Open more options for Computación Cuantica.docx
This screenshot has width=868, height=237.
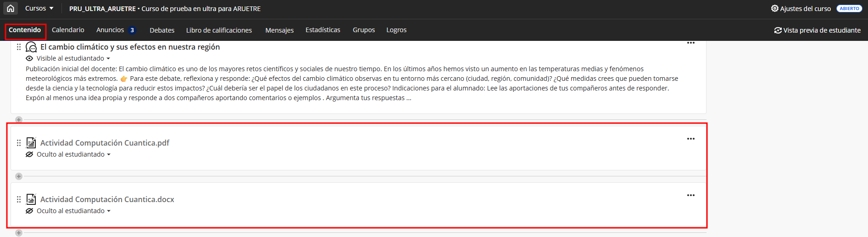point(690,195)
